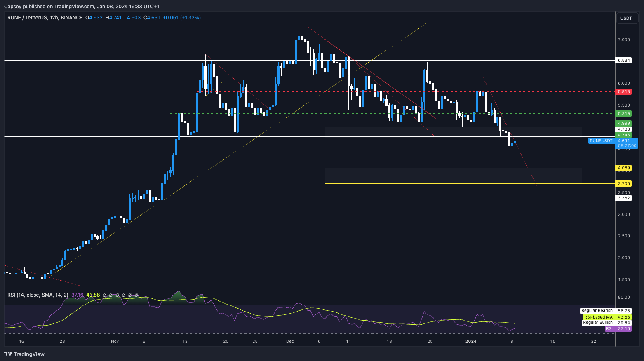The height and width of the screenshot is (361, 644).
Task: Click the 22 date label on the time axis
Action: pos(594,342)
